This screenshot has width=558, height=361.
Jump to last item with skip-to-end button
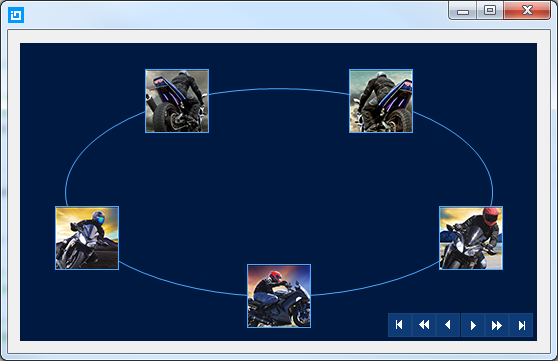click(x=521, y=325)
